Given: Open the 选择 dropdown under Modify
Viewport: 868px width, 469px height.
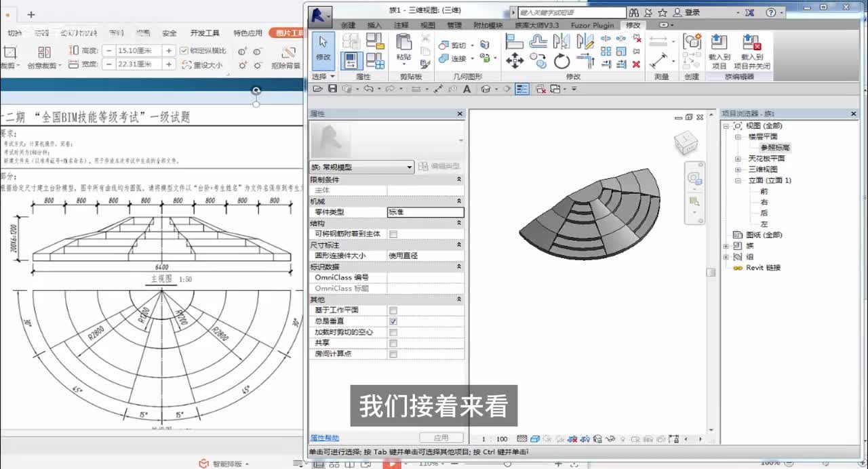Looking at the screenshot, I should pos(323,77).
